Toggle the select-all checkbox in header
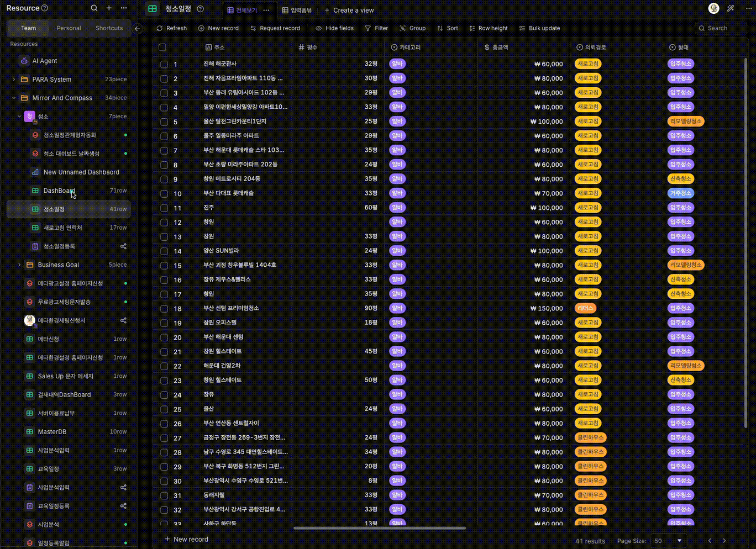 coord(162,47)
